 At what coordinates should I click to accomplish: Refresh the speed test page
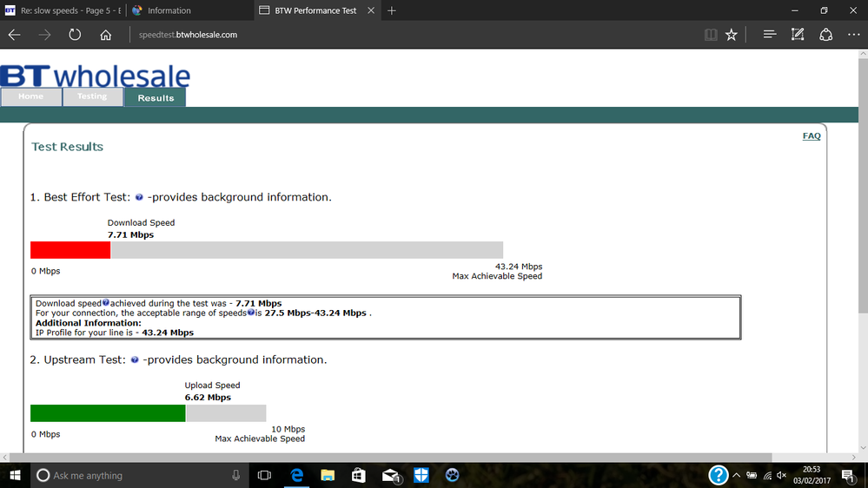(x=75, y=35)
